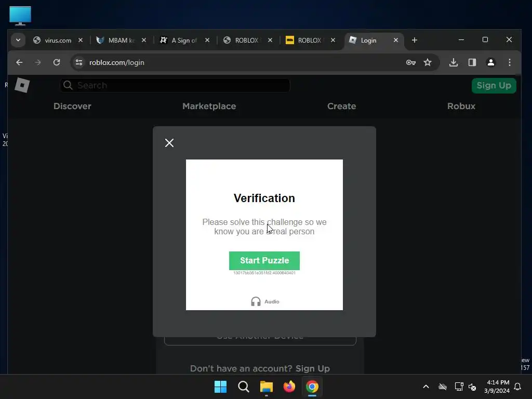This screenshot has width=532, height=399.
Task: View site information icon in the address bar
Action: (79, 62)
